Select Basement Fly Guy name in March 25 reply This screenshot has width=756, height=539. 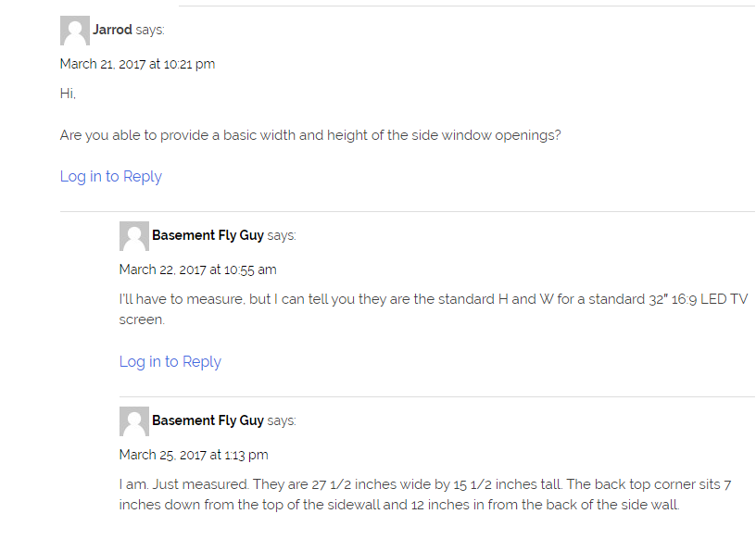[208, 420]
